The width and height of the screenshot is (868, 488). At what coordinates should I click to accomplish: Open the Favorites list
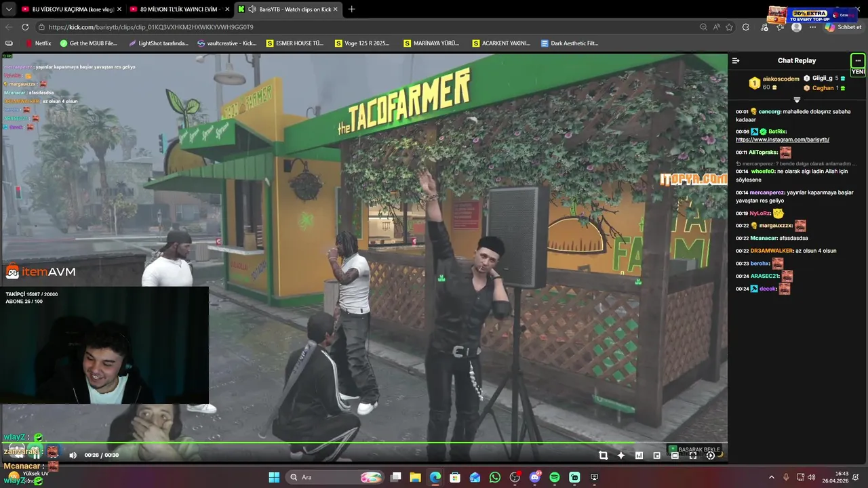(781, 27)
